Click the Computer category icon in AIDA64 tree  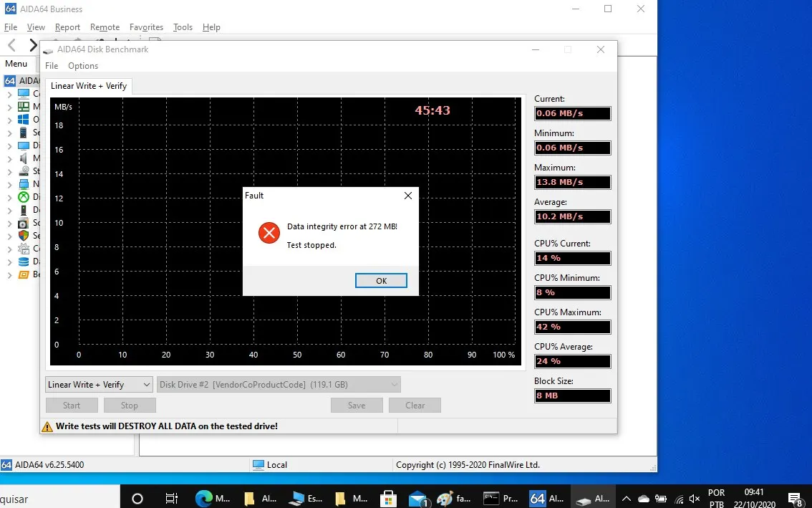pyautogui.click(x=24, y=94)
